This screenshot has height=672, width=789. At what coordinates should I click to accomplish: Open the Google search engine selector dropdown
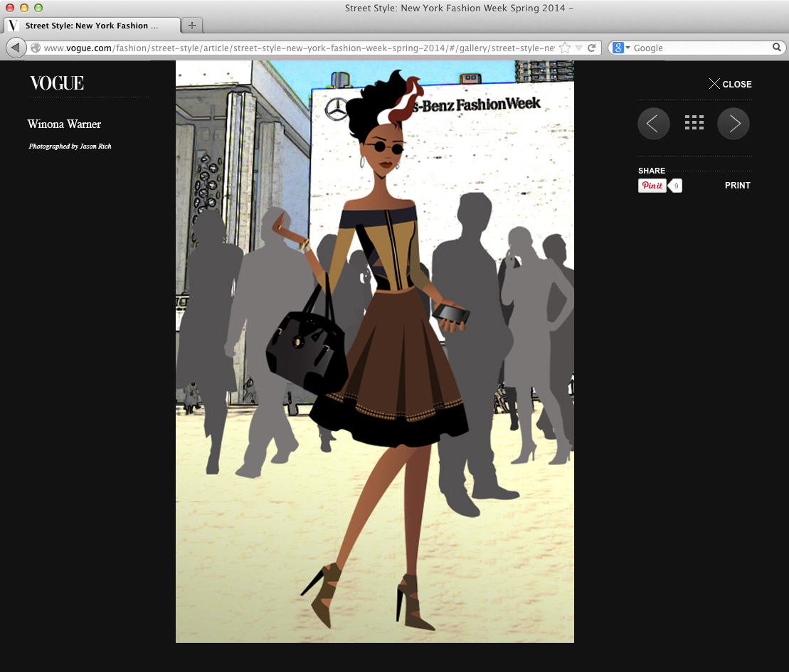tap(621, 48)
